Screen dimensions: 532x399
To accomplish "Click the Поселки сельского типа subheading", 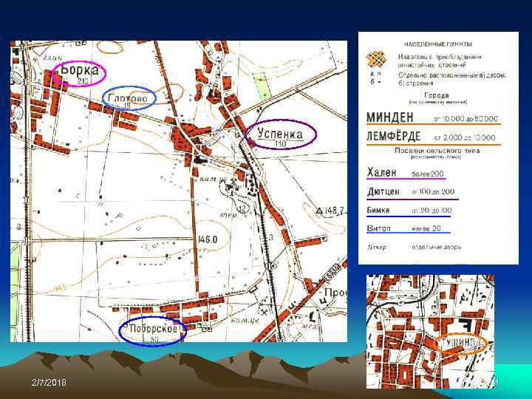I will pyautogui.click(x=437, y=150).
